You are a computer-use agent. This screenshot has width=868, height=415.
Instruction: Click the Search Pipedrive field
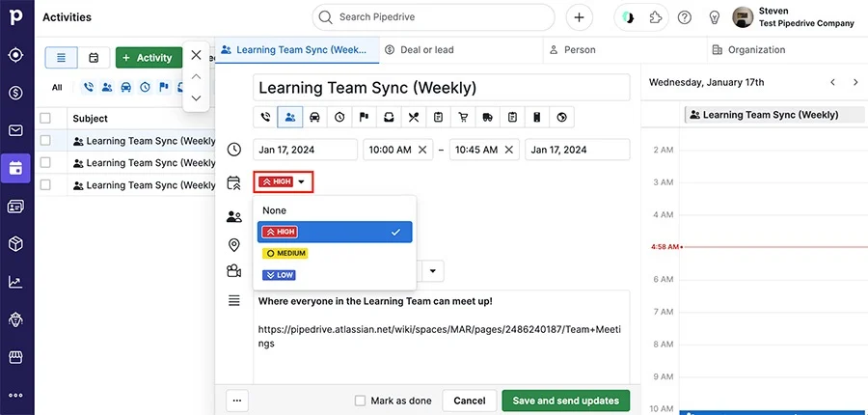433,17
